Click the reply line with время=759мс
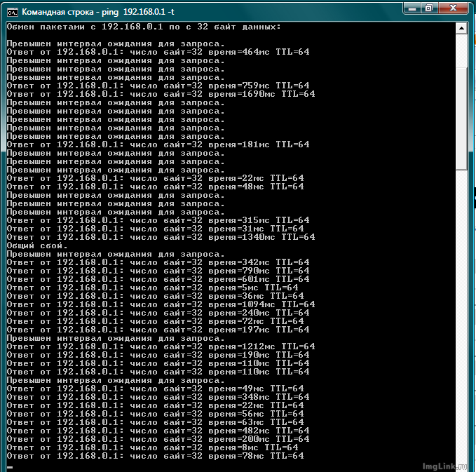The image size is (476, 472). point(158,86)
